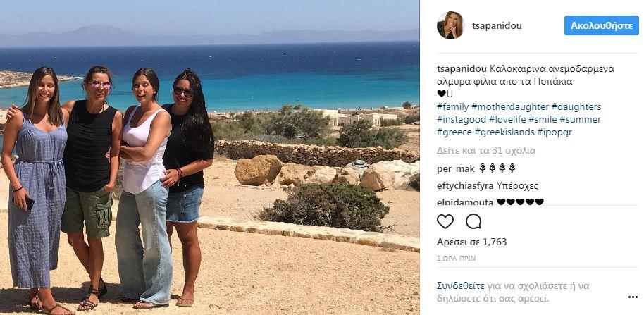Click the heart like icon
The width and height of the screenshot is (644, 315).
point(445,222)
